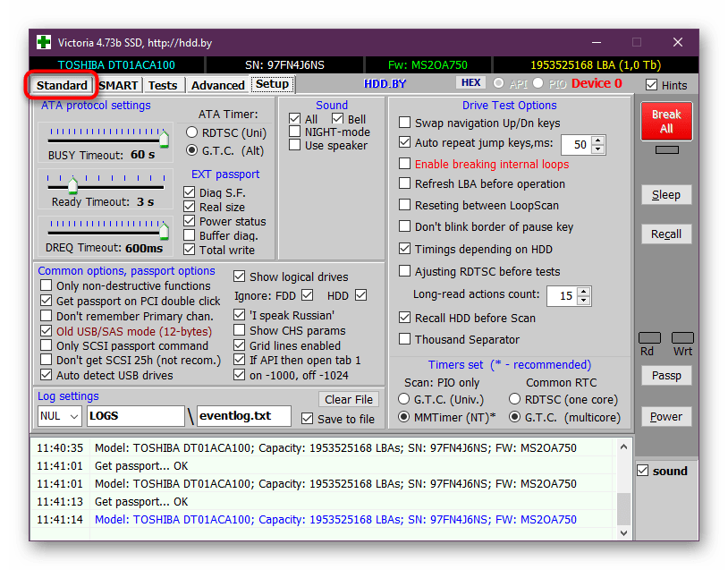Screen dimensions: 728x570
Task: Increase the auto repeat jump keys value
Action: click(598, 140)
